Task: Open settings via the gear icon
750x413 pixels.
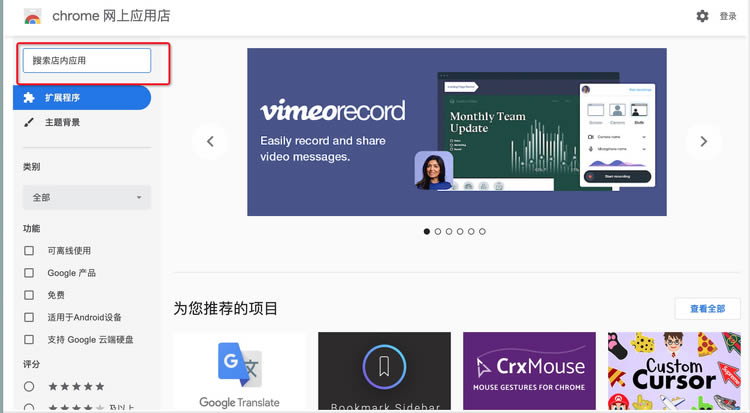Action: click(x=702, y=16)
